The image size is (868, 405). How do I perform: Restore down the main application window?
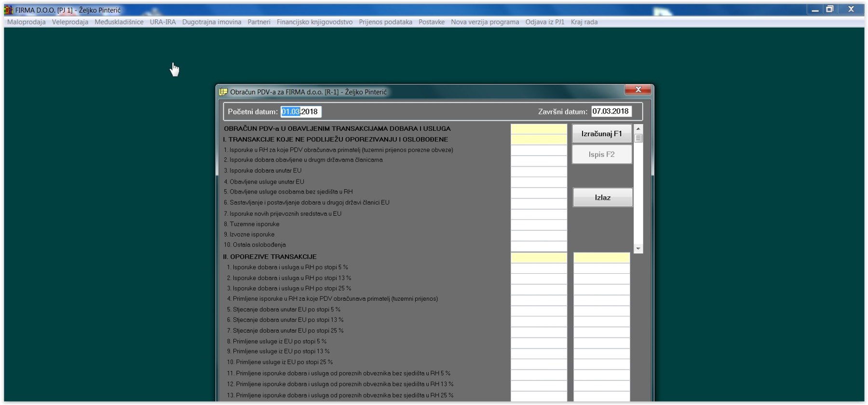tap(830, 9)
